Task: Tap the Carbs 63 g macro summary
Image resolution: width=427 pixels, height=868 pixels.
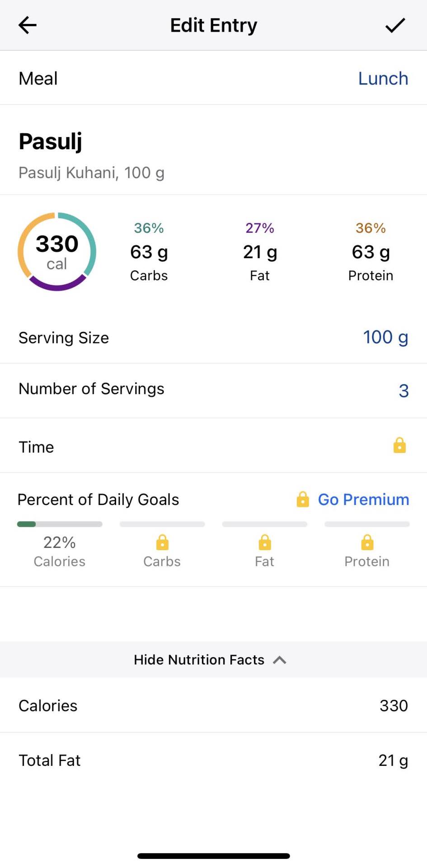Action: tap(149, 252)
